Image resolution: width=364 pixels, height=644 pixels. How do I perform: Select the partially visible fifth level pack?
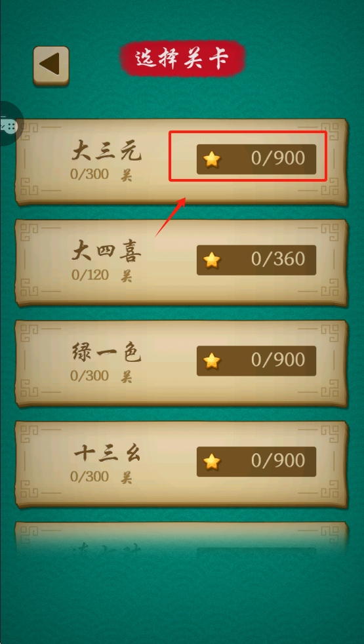point(182,538)
